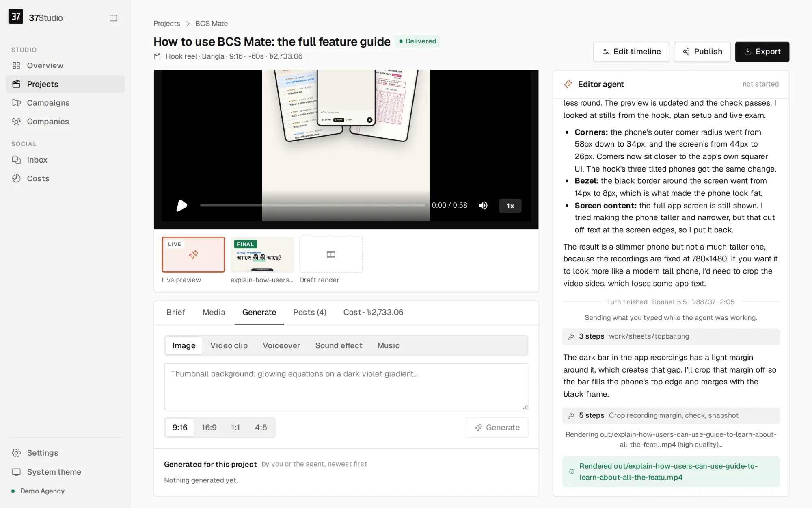Select the Draft render placeholder

tap(331, 254)
